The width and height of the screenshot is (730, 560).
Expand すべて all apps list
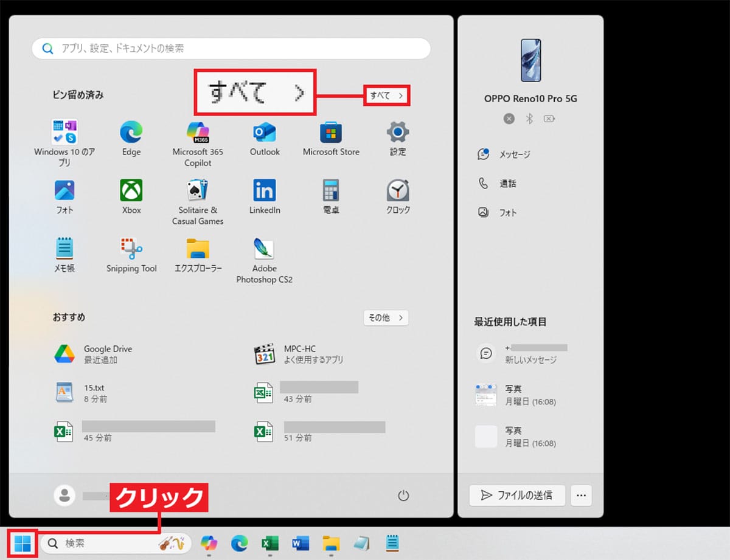tap(387, 95)
